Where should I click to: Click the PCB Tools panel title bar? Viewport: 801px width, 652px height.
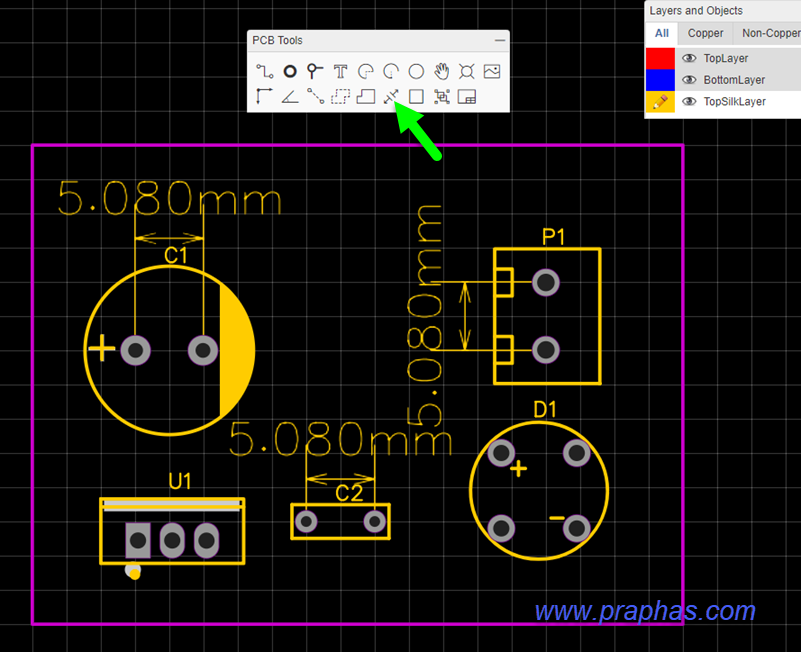(x=378, y=40)
